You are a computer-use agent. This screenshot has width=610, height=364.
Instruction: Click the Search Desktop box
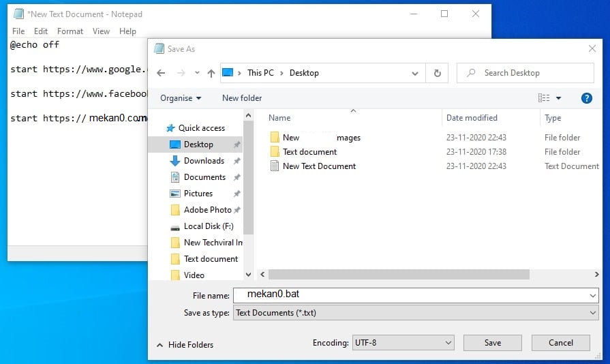coord(525,73)
